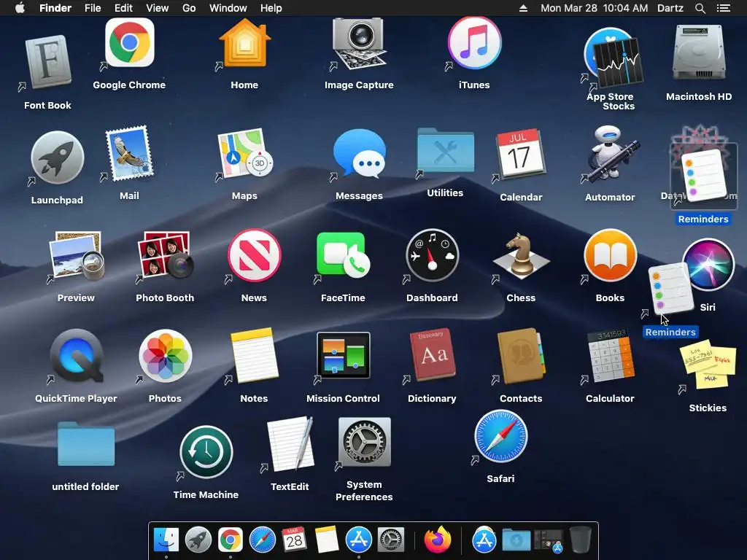This screenshot has height=560, width=747.
Task: Click the Stickies notes icon
Action: [x=708, y=364]
